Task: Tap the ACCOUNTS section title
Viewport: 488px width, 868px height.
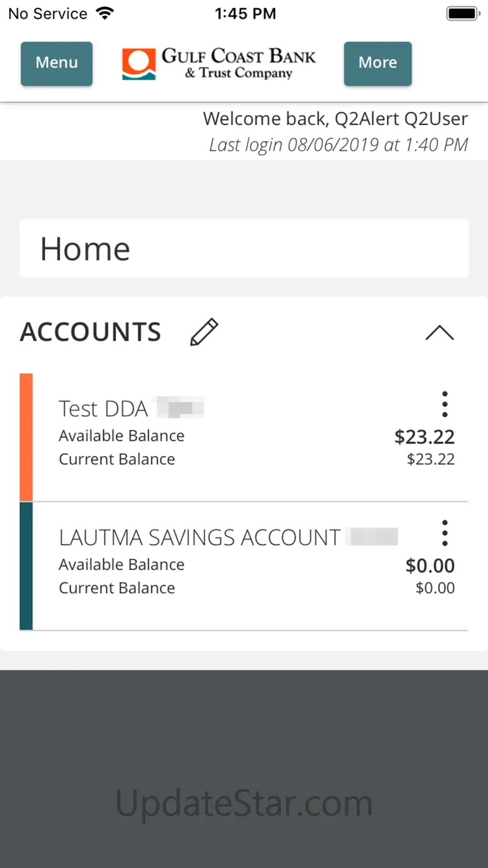Action: [x=91, y=332]
